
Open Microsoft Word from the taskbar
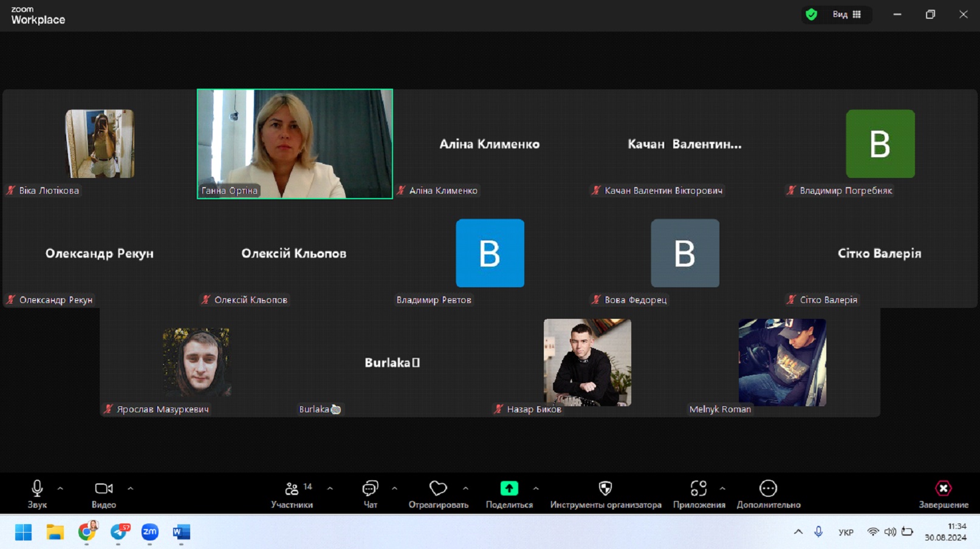[181, 533]
